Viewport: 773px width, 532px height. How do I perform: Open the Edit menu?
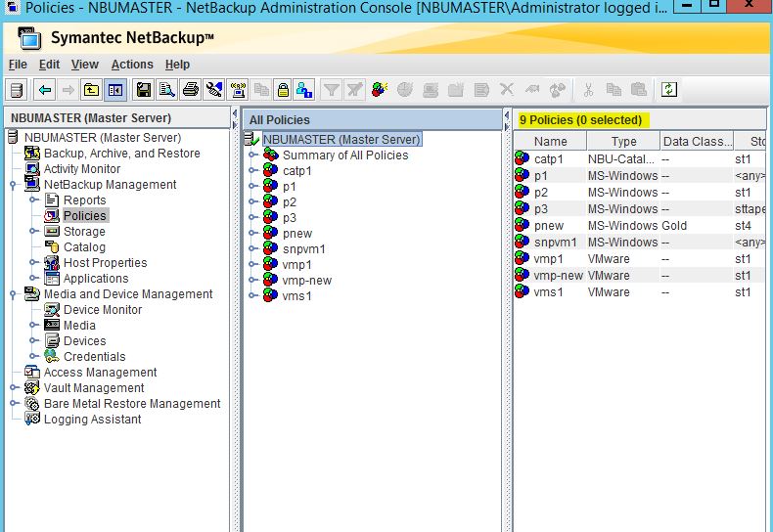49,65
